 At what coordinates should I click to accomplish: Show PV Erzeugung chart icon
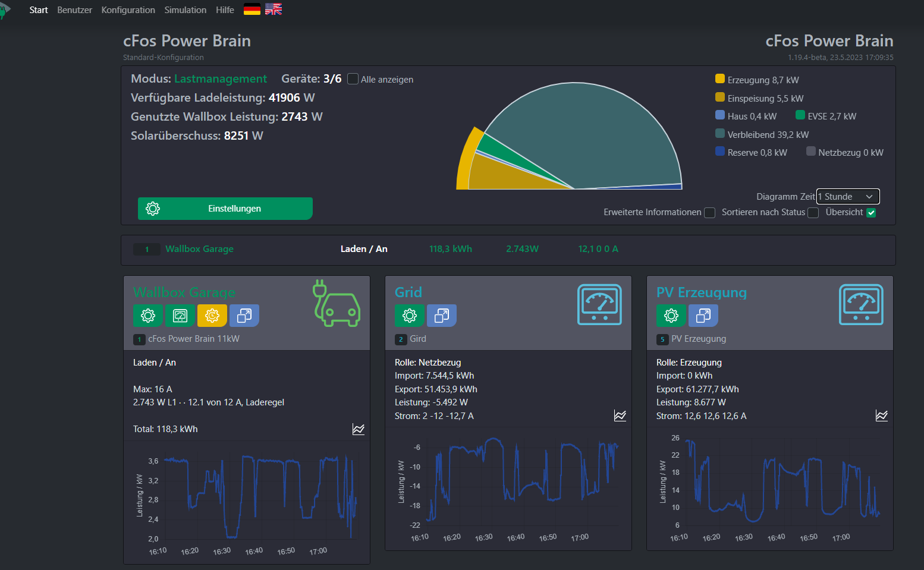[882, 415]
